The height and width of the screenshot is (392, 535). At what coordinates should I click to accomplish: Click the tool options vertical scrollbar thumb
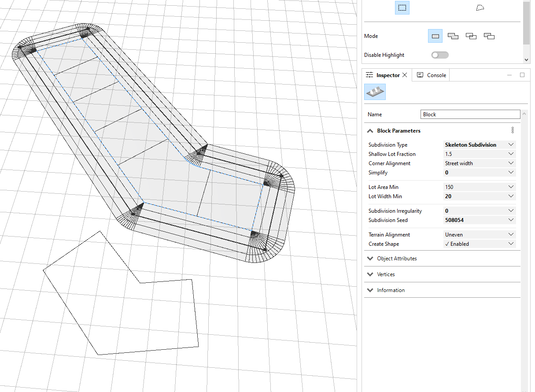tap(527, 23)
